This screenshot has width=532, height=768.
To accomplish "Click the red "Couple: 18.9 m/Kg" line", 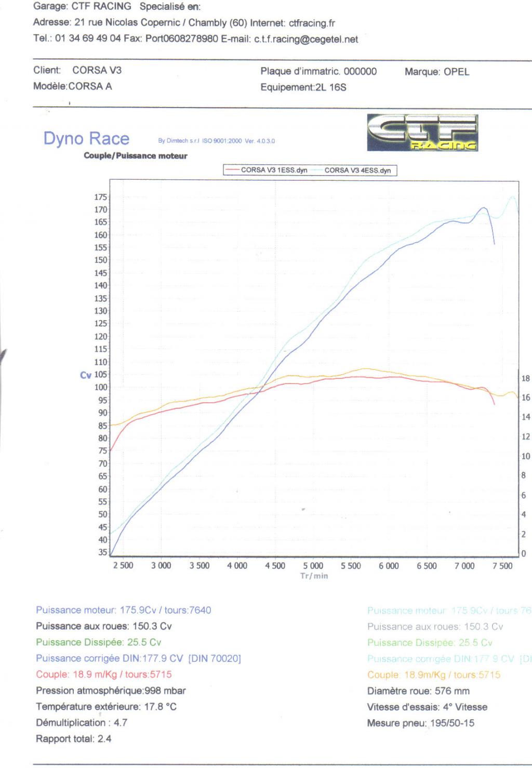I will click(x=104, y=674).
